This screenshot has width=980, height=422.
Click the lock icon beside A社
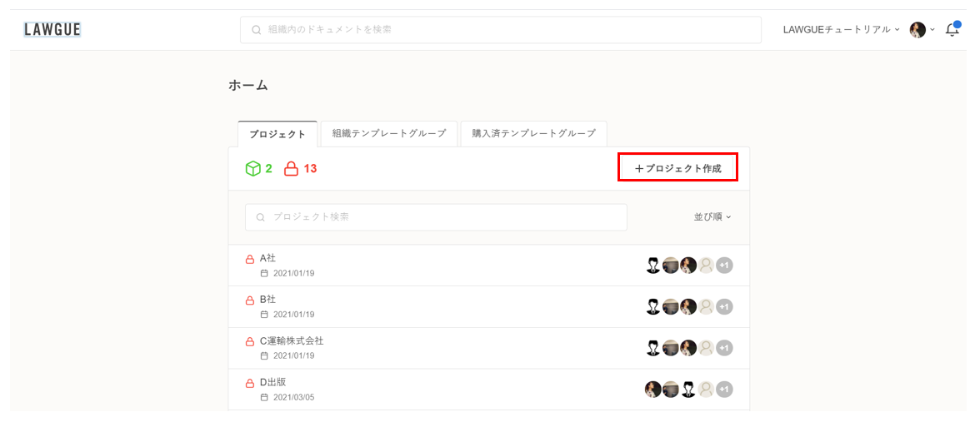click(x=249, y=259)
